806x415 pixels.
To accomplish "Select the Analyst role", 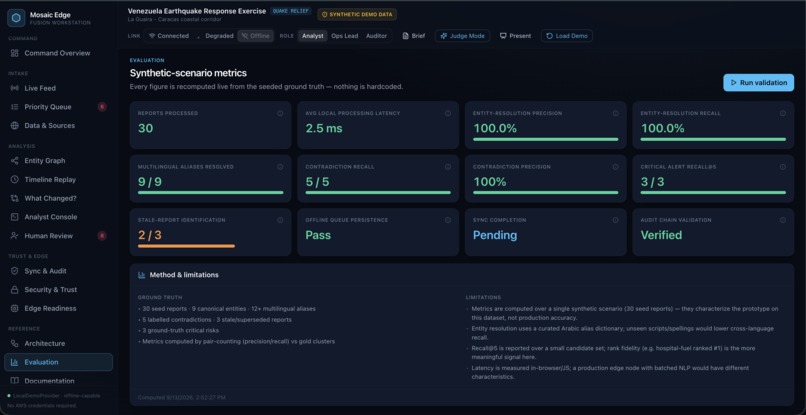I will tap(313, 36).
